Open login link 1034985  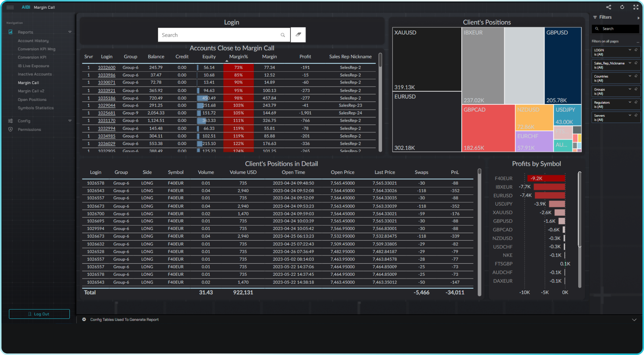106,136
